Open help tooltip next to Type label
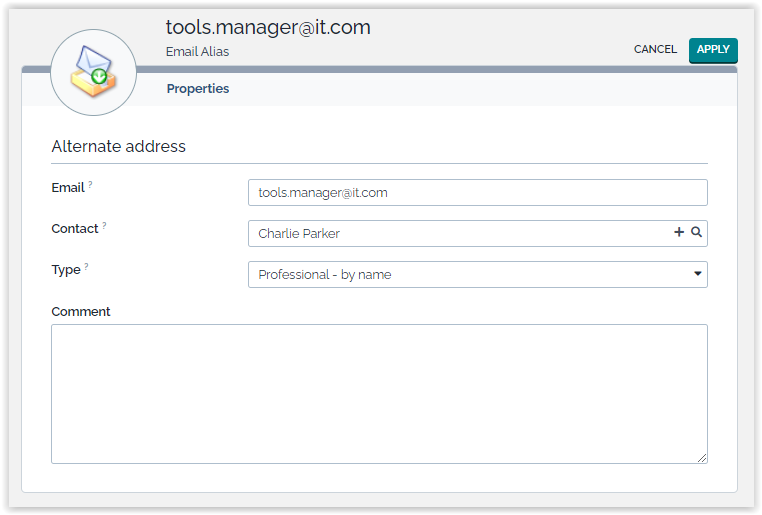This screenshot has height=515, width=762. [87, 266]
